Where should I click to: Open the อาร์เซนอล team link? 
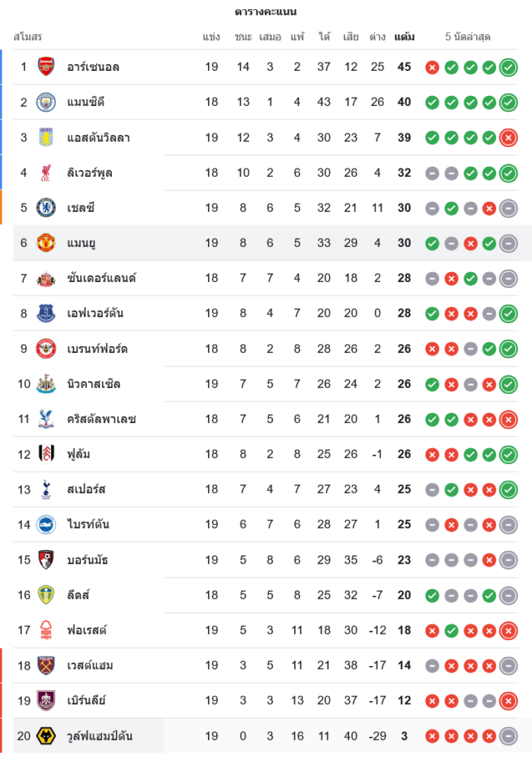[93, 67]
